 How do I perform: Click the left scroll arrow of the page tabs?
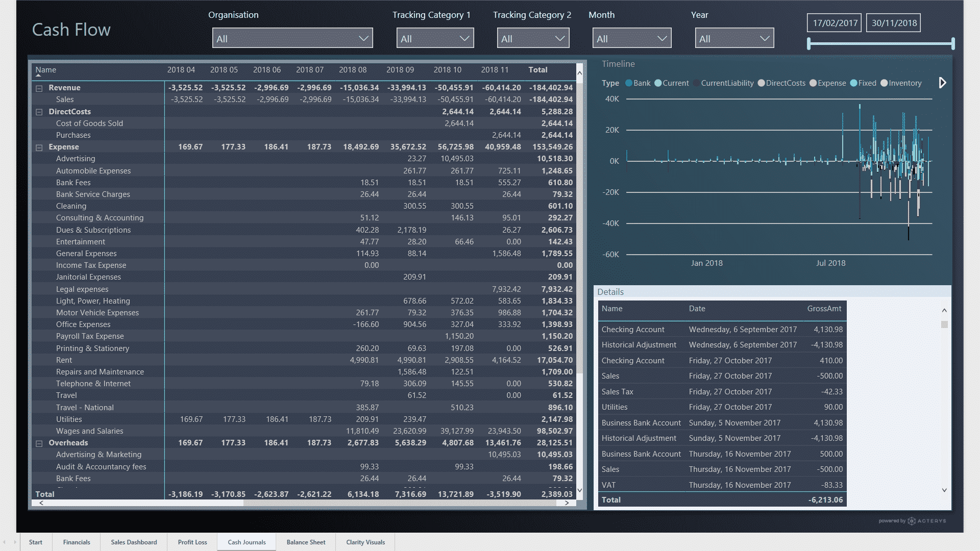[x=5, y=542]
